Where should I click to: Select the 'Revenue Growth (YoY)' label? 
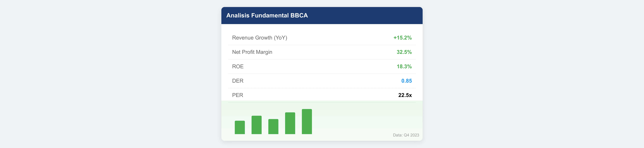(260, 38)
